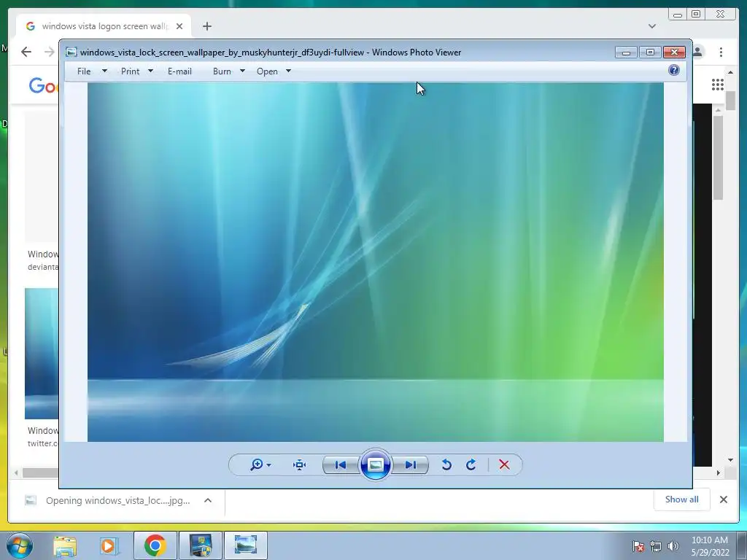
Task: Rotate the picture counterclockwise
Action: click(446, 464)
